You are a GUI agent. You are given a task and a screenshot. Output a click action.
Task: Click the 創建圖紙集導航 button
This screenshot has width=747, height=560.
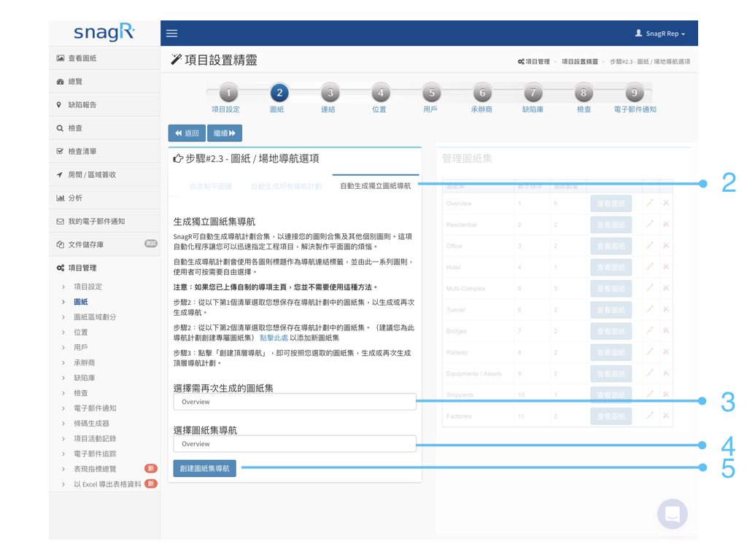click(205, 468)
